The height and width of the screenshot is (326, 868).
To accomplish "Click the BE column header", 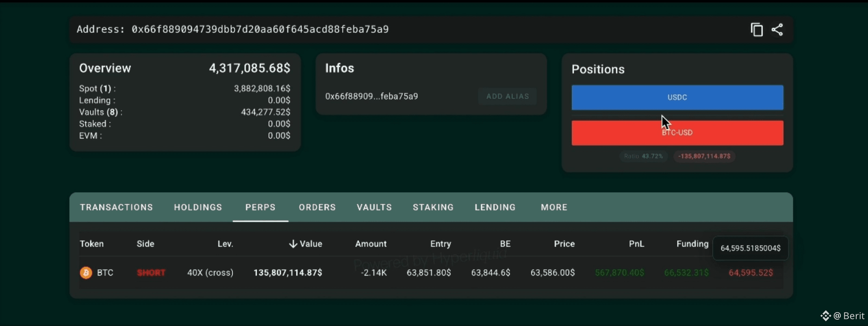I will 505,244.
